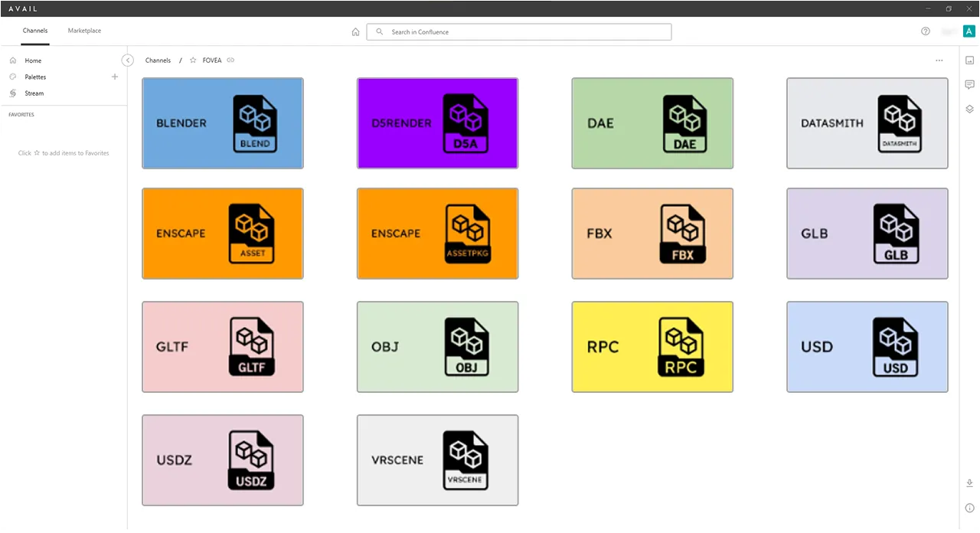This screenshot has height=533, width=980.
Task: Open the FBX tile
Action: [652, 234]
